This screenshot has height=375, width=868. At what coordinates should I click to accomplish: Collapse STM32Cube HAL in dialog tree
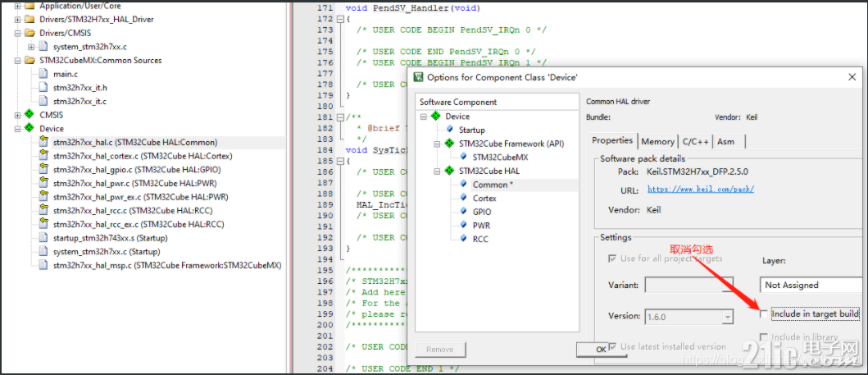(x=437, y=171)
